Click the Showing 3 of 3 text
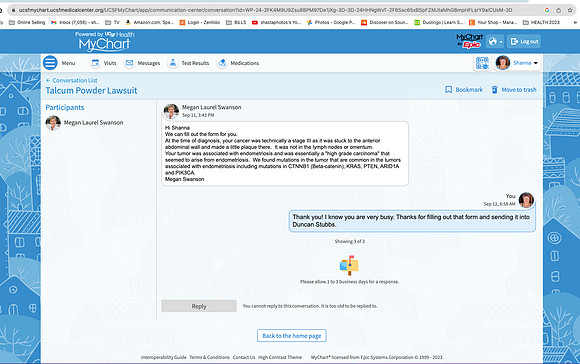Viewport: 580px width, 364px height. 350,241
